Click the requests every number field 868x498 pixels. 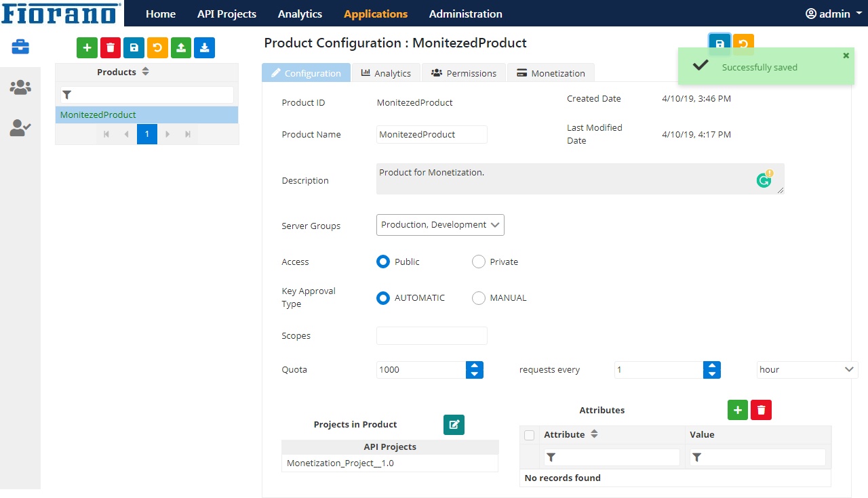[659, 369]
